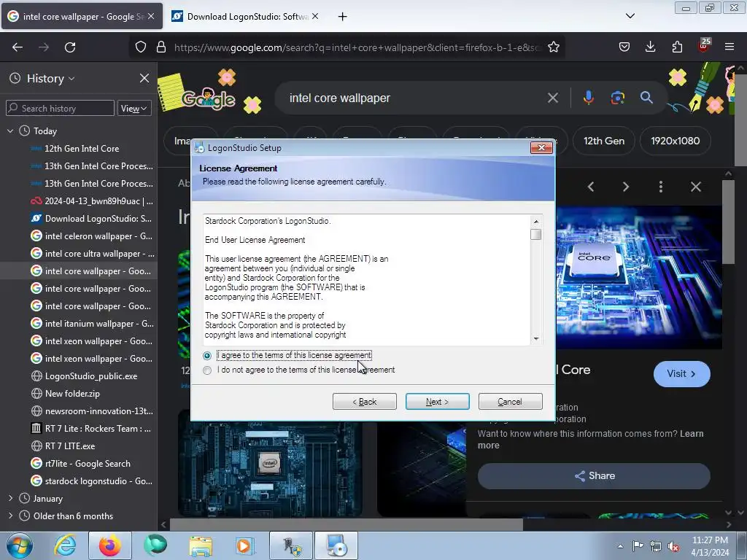Click the Firefox address bar URL
The height and width of the screenshot is (560, 747).
pyautogui.click(x=357, y=47)
